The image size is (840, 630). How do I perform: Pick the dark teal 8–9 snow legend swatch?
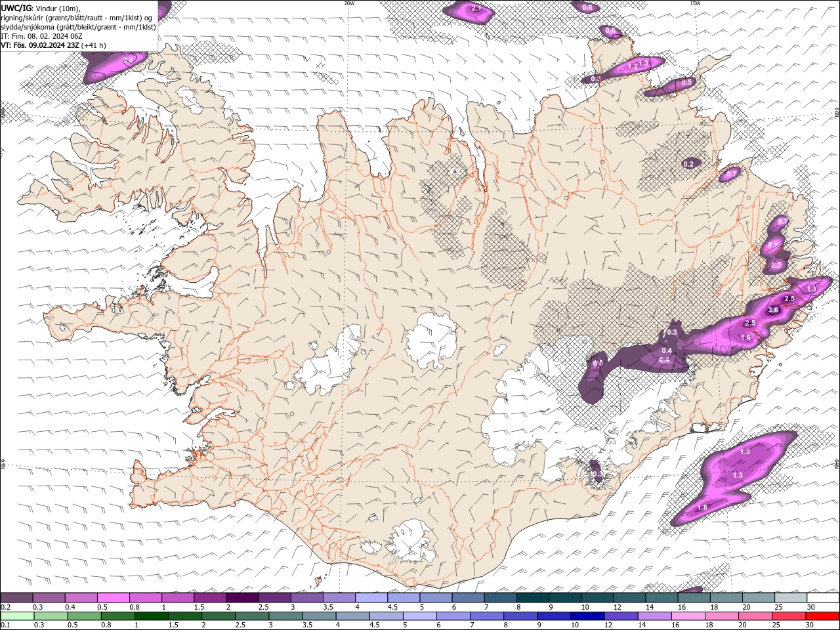click(533, 598)
